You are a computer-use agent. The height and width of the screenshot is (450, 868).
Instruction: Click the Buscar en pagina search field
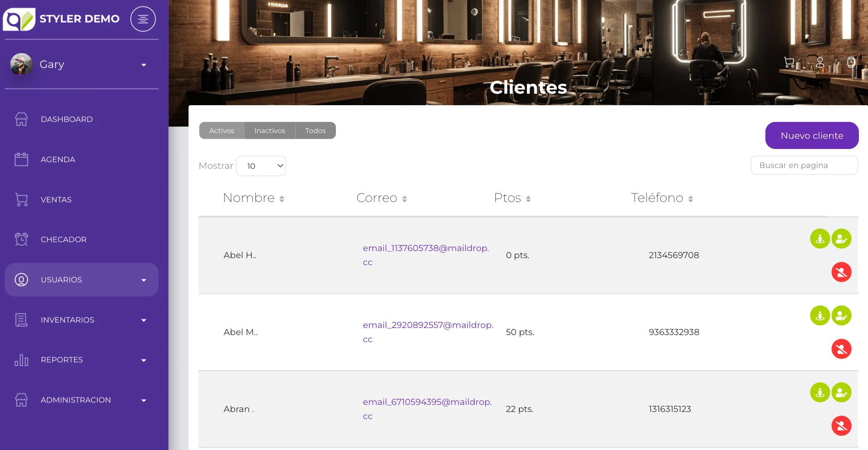804,165
